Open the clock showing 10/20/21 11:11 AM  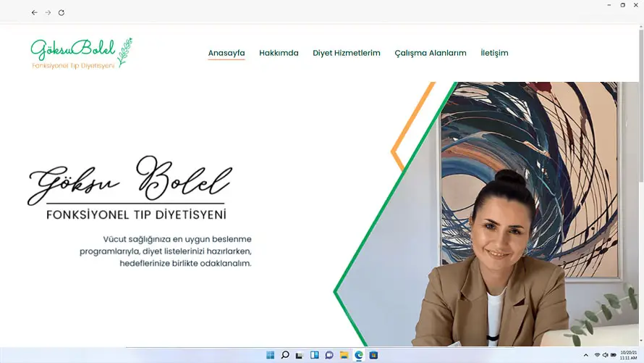coord(628,355)
